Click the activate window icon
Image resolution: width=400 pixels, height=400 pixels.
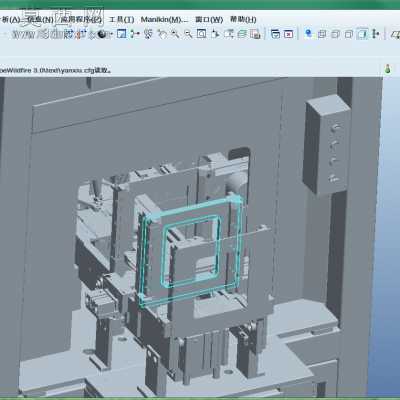[x=276, y=34]
